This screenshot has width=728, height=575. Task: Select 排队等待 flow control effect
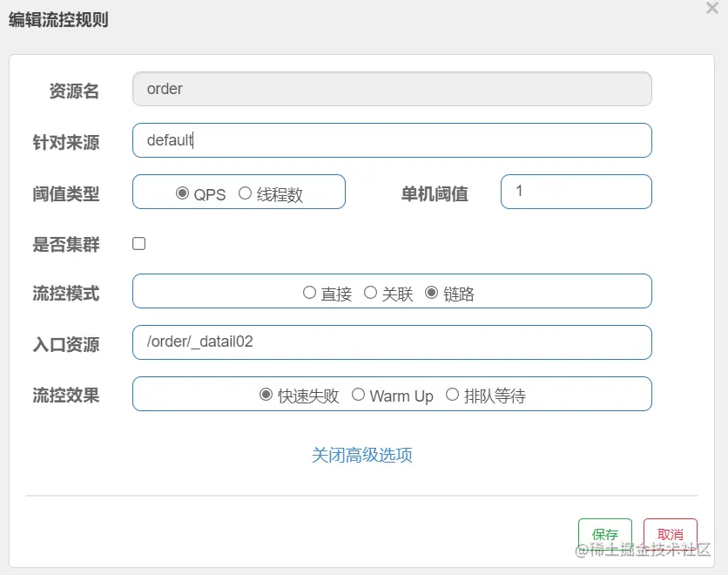[452, 395]
